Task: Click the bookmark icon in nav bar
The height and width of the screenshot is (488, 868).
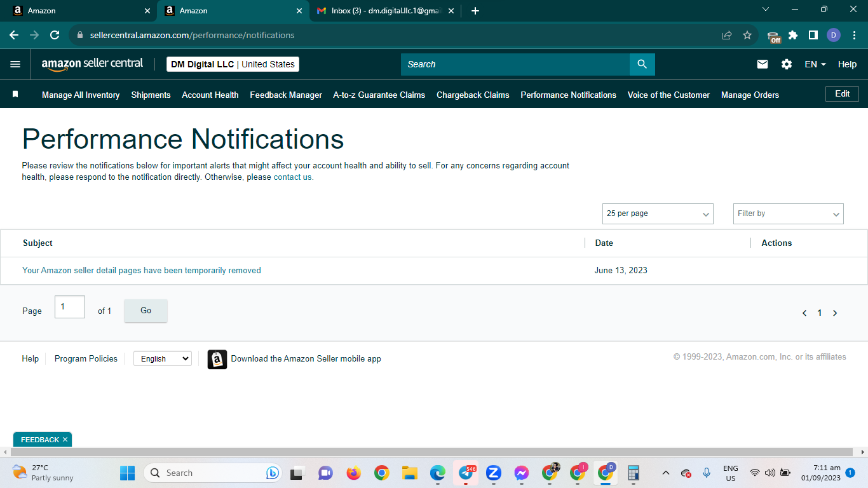Action: pyautogui.click(x=15, y=94)
